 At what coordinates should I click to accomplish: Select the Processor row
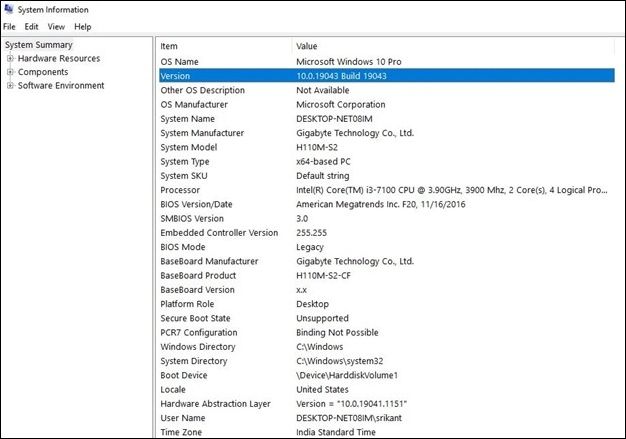click(181, 190)
